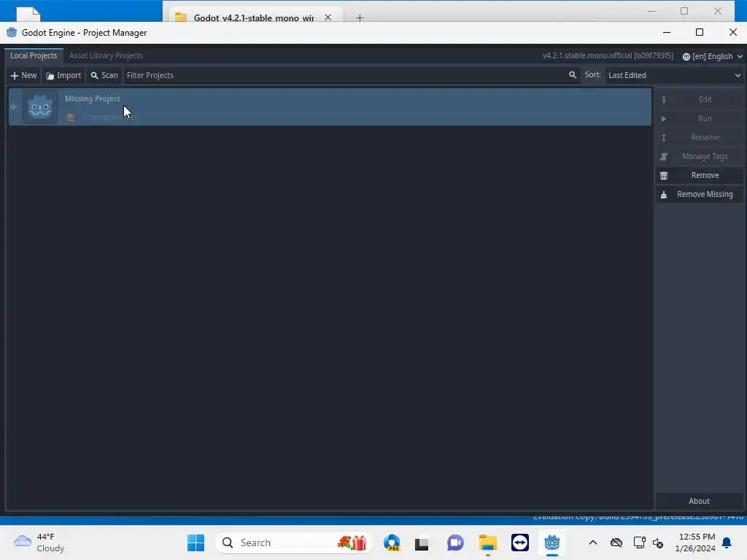Viewport: 747px width, 560px height.
Task: Click the Godot version label v4.2.1.stable.mono
Action: 608,55
